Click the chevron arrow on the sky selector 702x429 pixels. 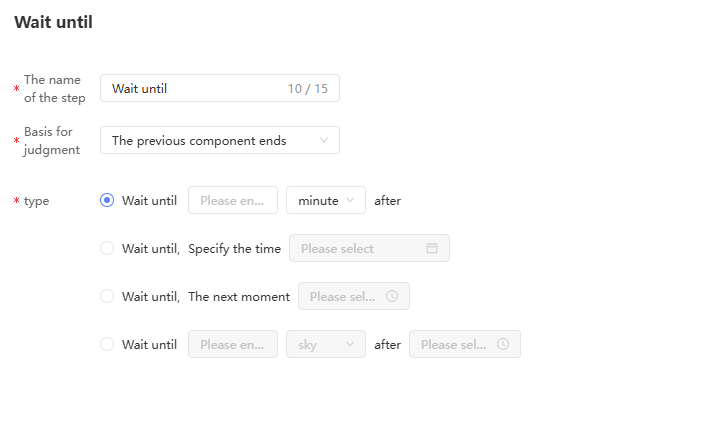(350, 344)
